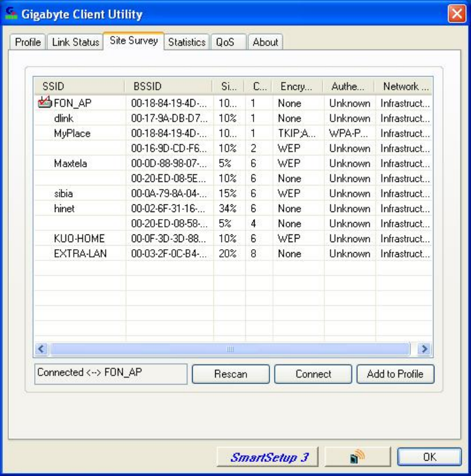The width and height of the screenshot is (471, 476).
Task: Click the connected network icon beside FON_AP
Action: point(45,102)
